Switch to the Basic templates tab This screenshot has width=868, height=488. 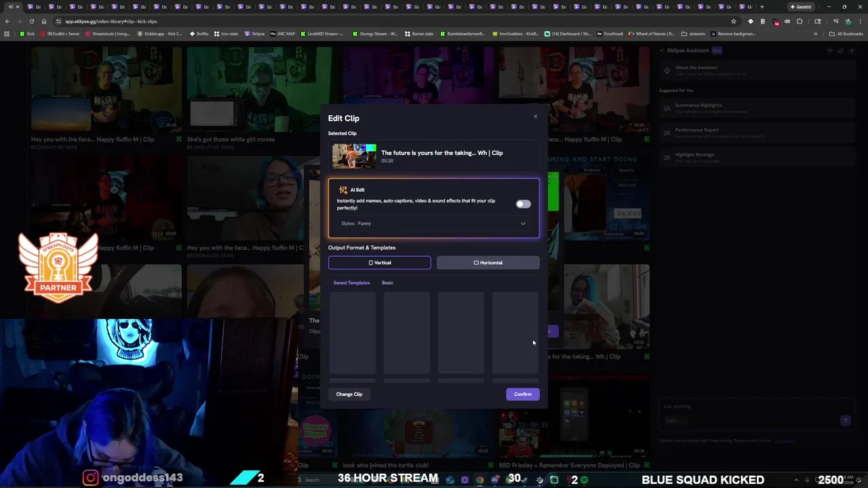pyautogui.click(x=387, y=283)
